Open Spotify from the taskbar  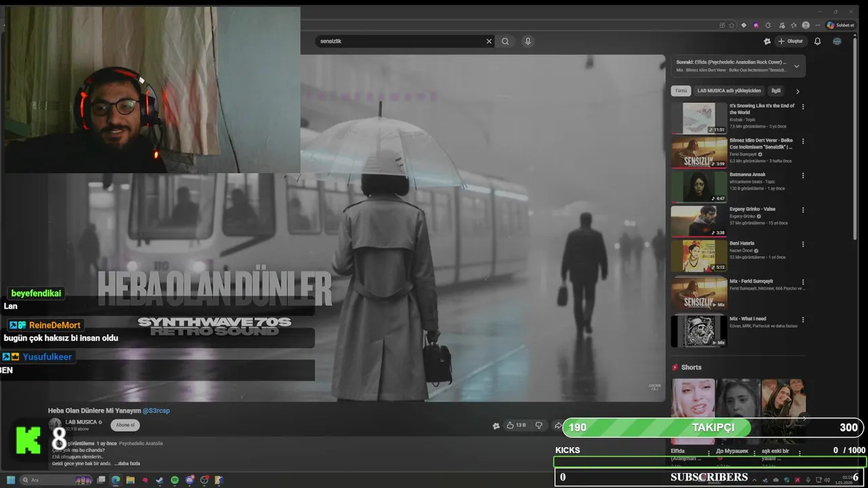[x=174, y=480]
